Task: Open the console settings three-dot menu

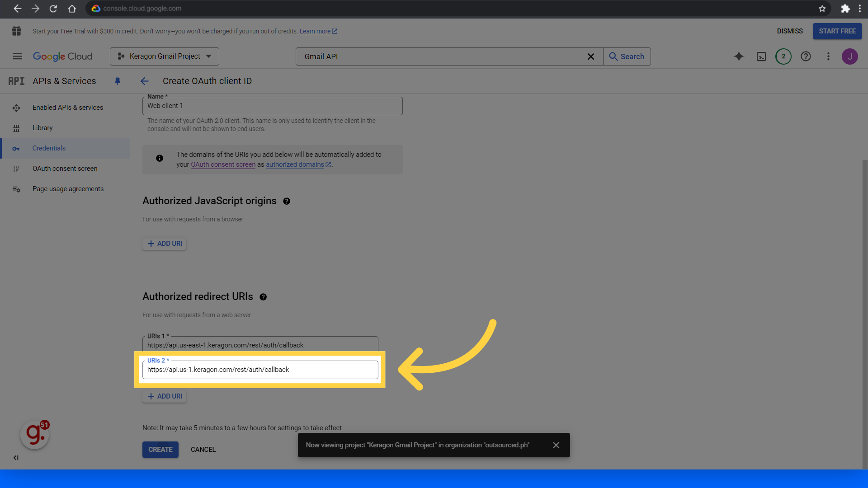Action: pos(828,56)
